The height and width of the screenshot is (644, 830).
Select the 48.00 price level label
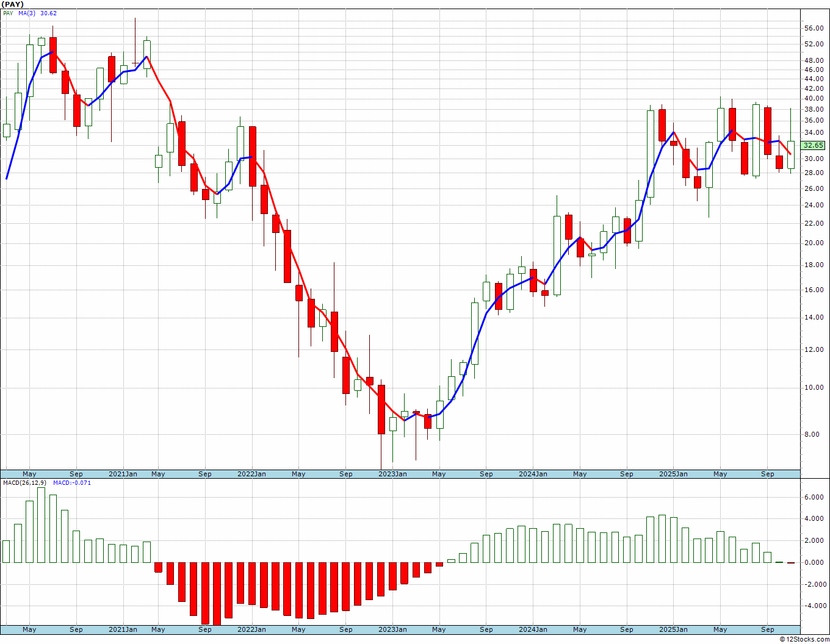tap(814, 60)
